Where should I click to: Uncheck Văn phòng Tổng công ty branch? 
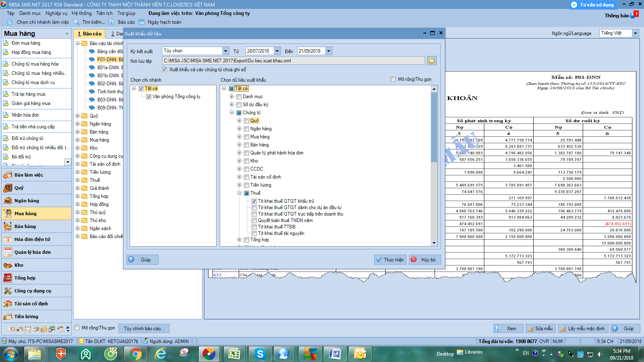(x=149, y=97)
